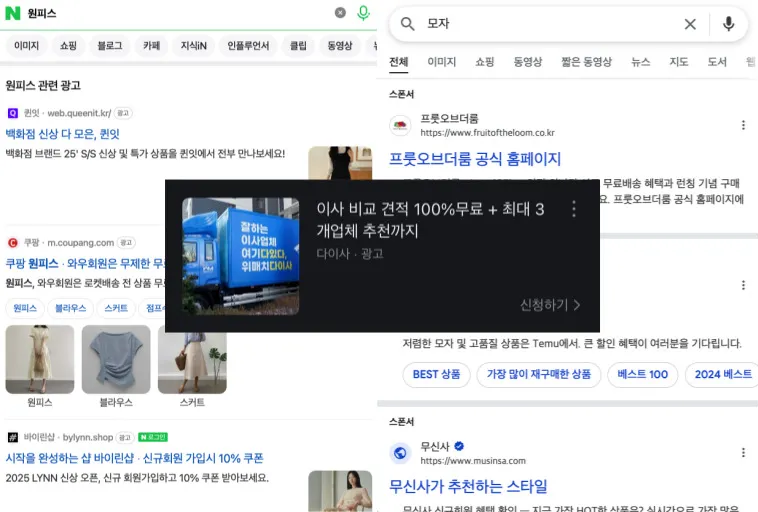Open the 쿠팡 원피스 ad headline

[x=85, y=263]
